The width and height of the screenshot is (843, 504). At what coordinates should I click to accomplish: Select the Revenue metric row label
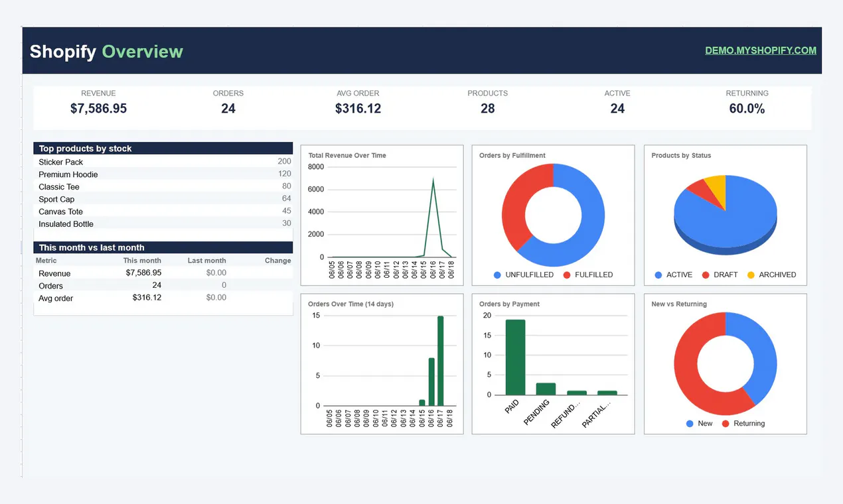tap(54, 273)
